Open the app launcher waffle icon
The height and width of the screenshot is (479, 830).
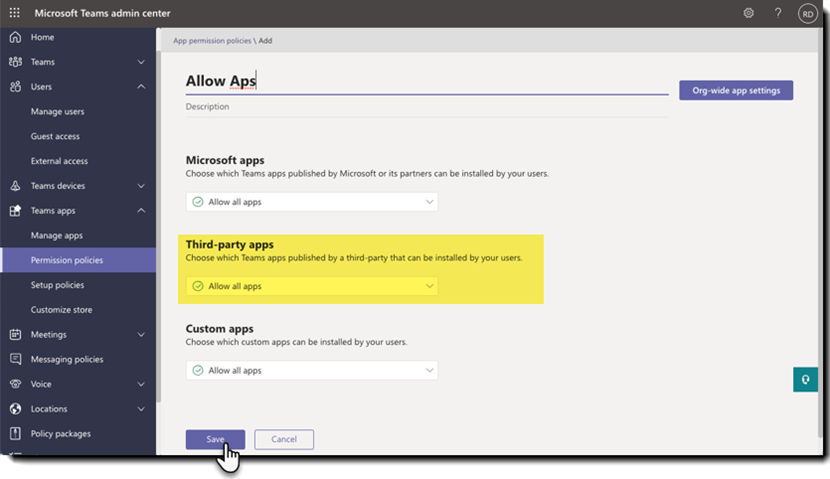(x=15, y=13)
